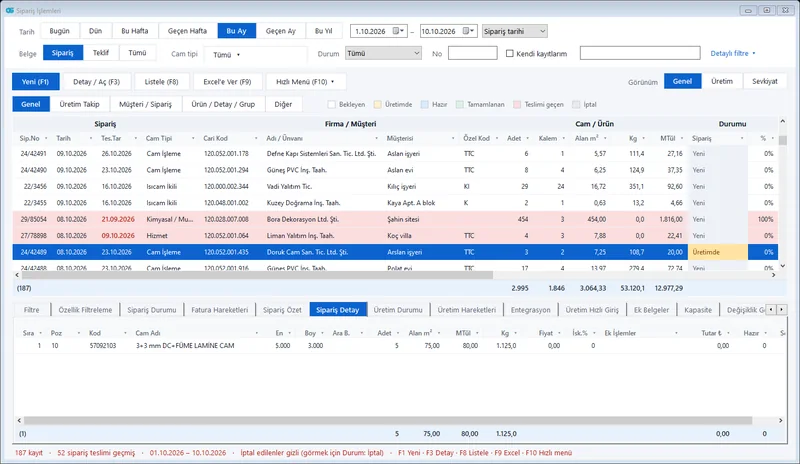Open the Üretim Takip tab
800x464 pixels.
(x=80, y=104)
